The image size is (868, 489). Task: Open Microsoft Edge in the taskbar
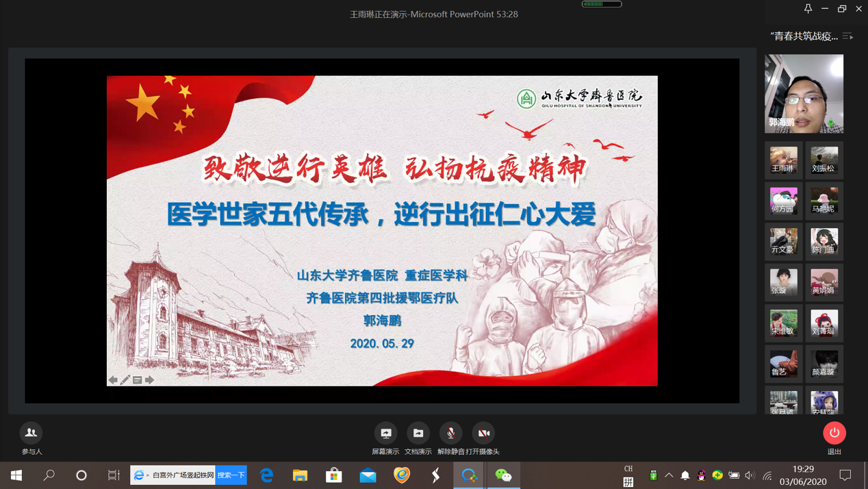click(x=266, y=475)
